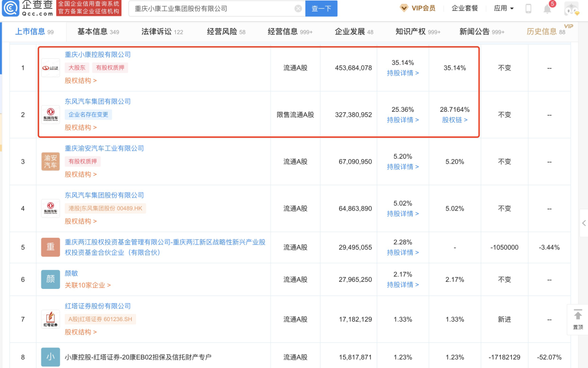The width and height of the screenshot is (588, 368).
Task: Click the A股 红塔证券 601236.SH tag
Action: [x=100, y=319]
